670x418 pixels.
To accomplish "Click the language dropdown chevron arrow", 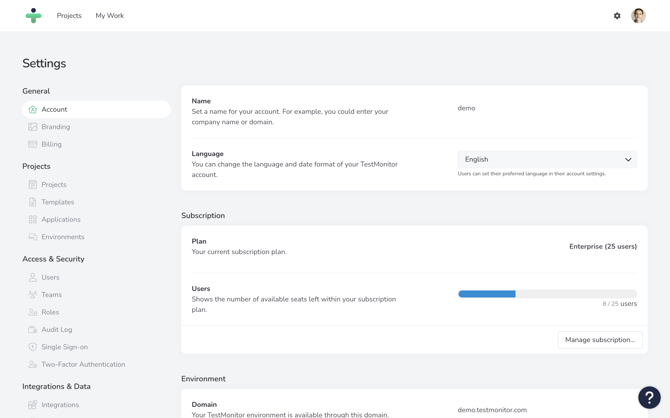I will click(x=628, y=160).
